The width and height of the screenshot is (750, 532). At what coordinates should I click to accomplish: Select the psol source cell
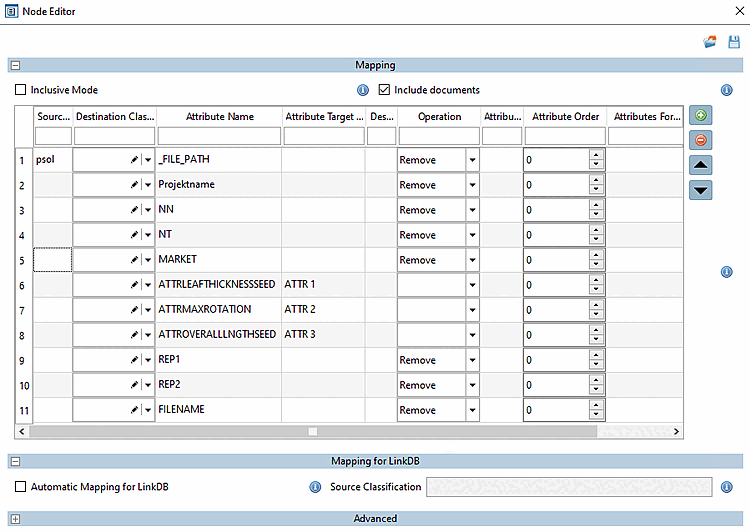coord(53,160)
